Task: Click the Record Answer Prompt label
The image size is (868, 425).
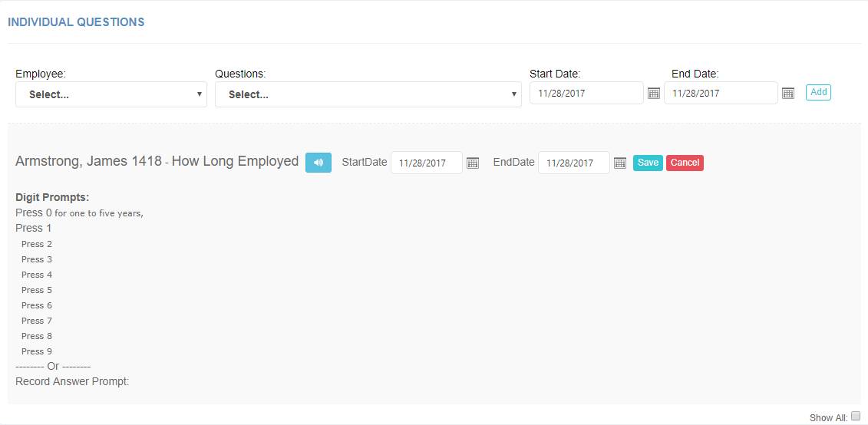Action: coord(72,382)
